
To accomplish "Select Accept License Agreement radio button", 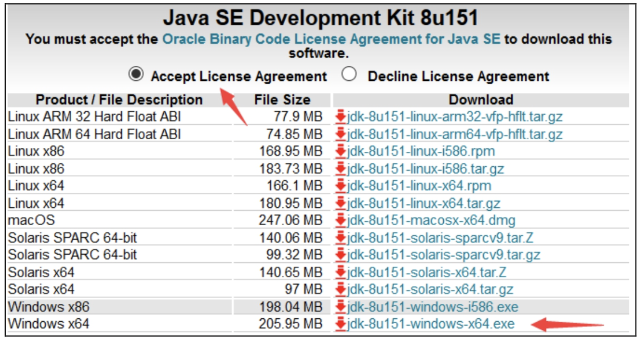I will [136, 74].
